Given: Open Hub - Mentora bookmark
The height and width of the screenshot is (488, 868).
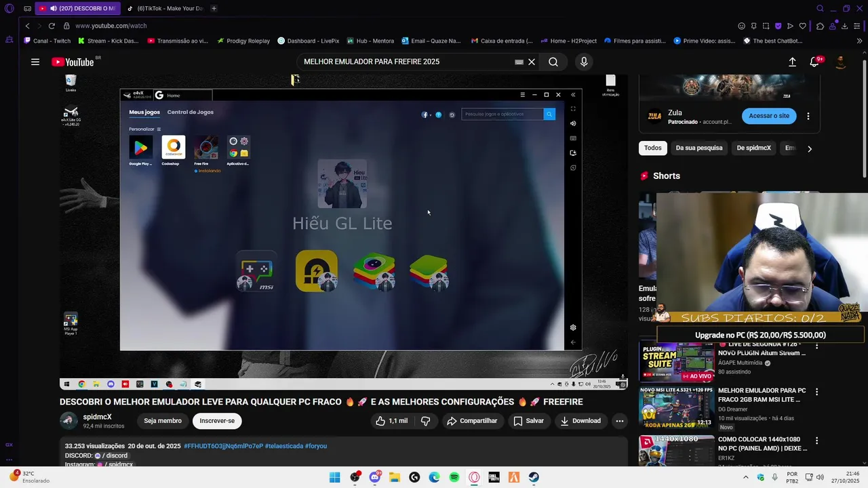Looking at the screenshot, I should pos(370,41).
